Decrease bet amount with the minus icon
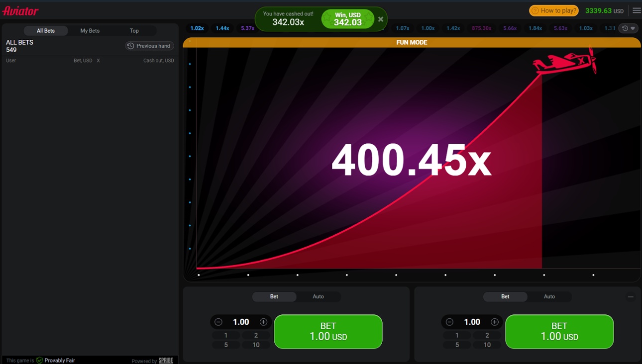The height and width of the screenshot is (364, 642). [217, 322]
